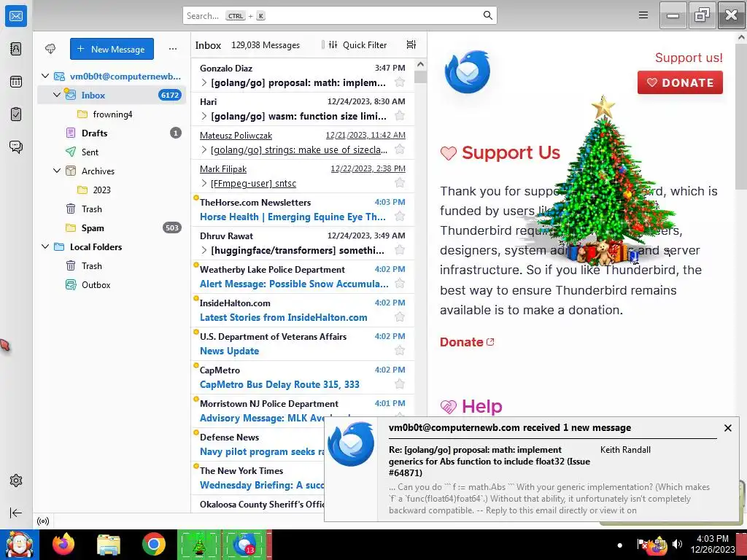This screenshot has height=560, width=747.
Task: Select the Outbox folder
Action: [x=112, y=285]
